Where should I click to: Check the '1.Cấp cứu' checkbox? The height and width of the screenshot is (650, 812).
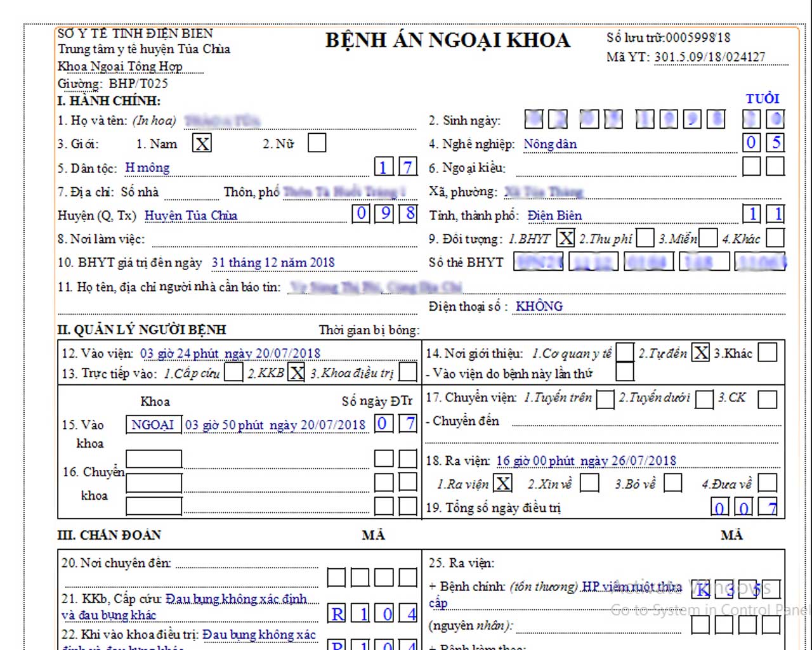click(234, 372)
